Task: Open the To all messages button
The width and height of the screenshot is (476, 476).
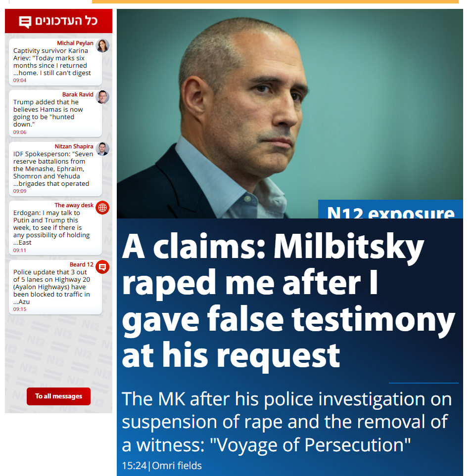Action: pyautogui.click(x=59, y=396)
